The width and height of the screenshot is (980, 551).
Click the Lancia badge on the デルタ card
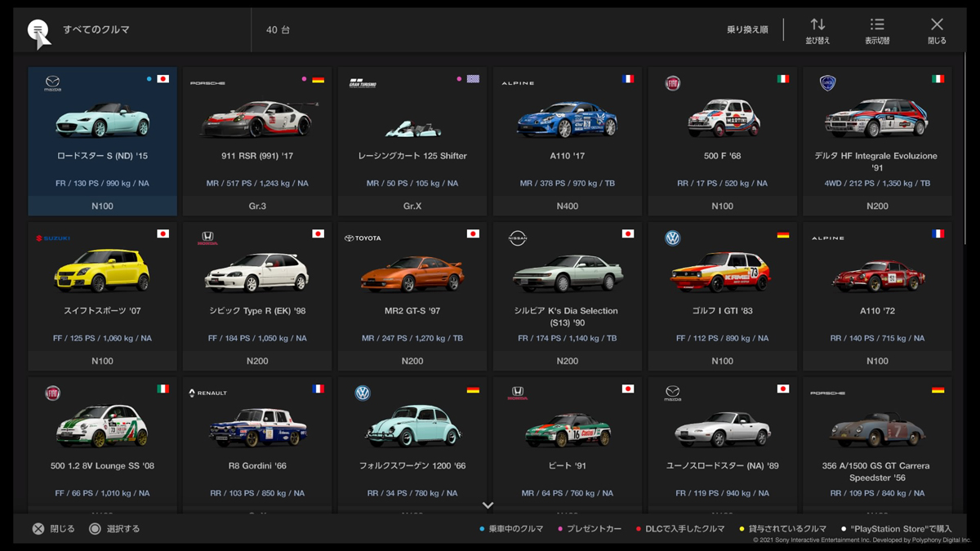[x=827, y=83]
